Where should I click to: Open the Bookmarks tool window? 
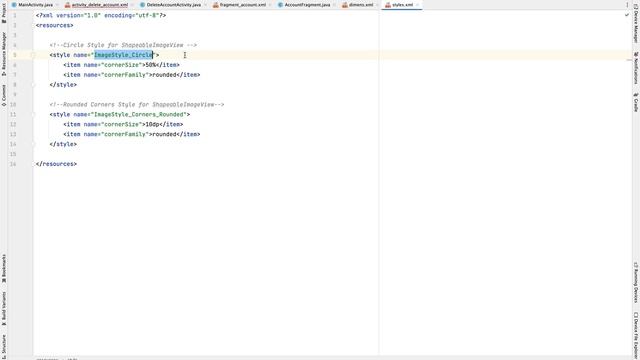(x=4, y=269)
